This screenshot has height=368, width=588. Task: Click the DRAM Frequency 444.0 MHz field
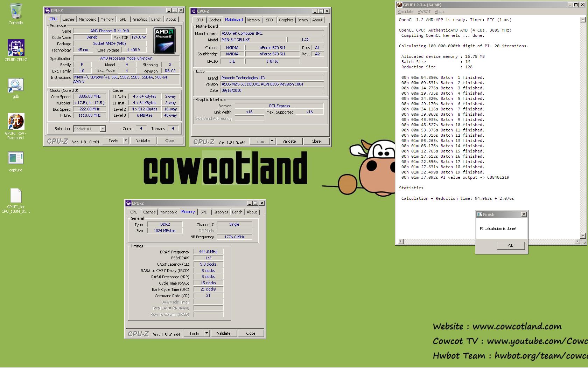208,252
